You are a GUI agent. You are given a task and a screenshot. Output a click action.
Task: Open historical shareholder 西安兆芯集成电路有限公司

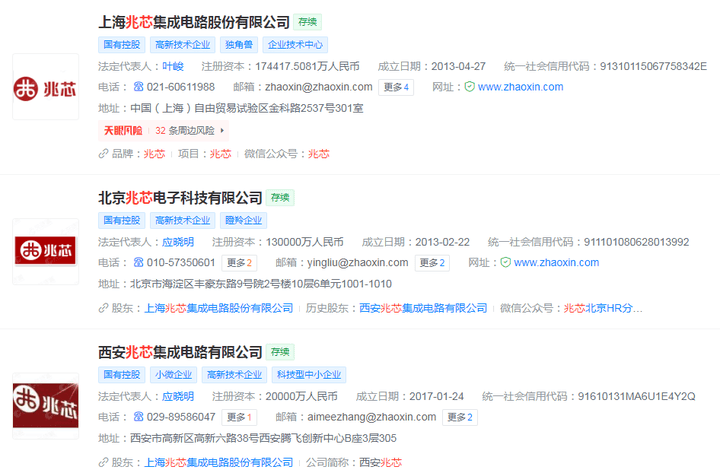423,308
